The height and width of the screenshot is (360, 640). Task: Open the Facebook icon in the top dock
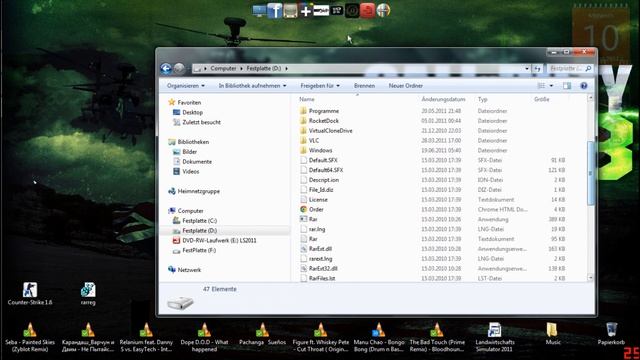click(275, 11)
